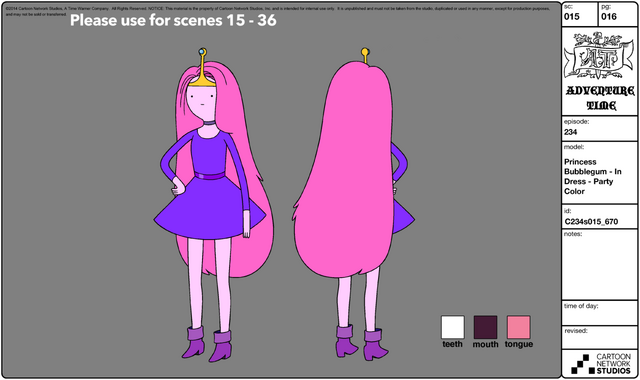Viewport: 640px width, 380px height.
Task: Click the dark mouth color swatch
Action: (485, 327)
